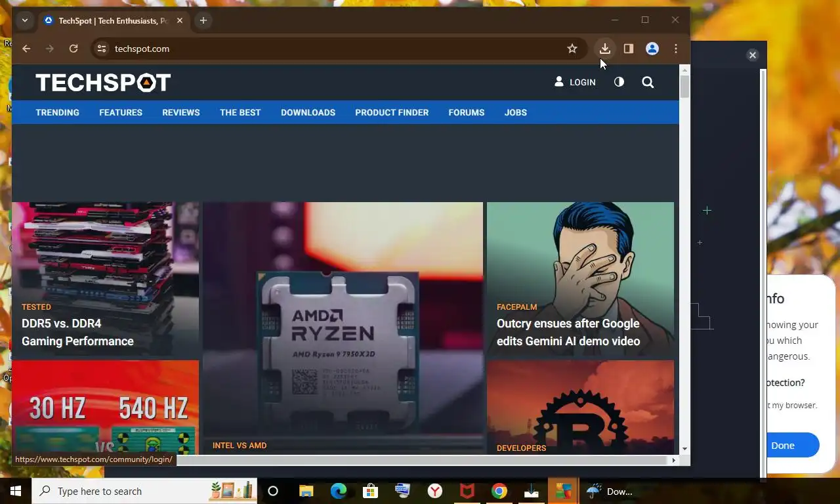Expand the tab search dropdown arrow

click(x=25, y=20)
